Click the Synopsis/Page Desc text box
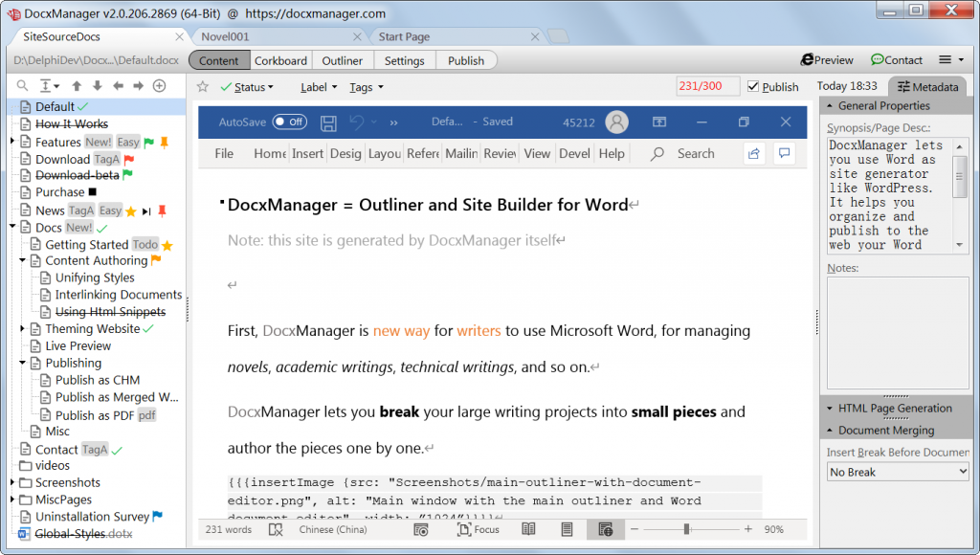 [891, 195]
